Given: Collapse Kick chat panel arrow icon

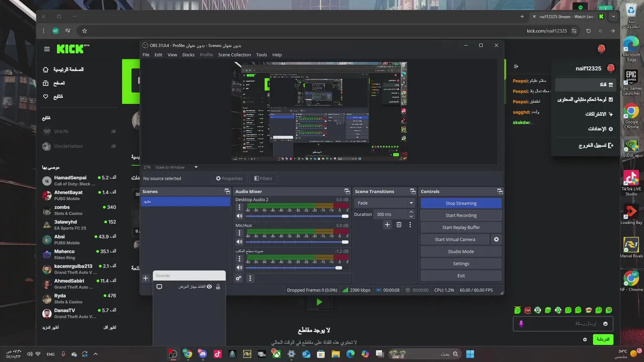Looking at the screenshot, I should (516, 66).
